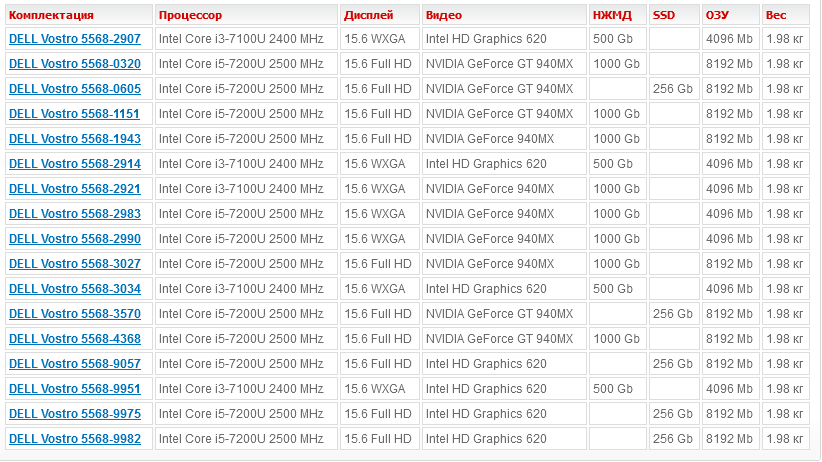Select 256 Gb SSD cell in 5568-3570 row
The image size is (822, 462).
(674, 314)
